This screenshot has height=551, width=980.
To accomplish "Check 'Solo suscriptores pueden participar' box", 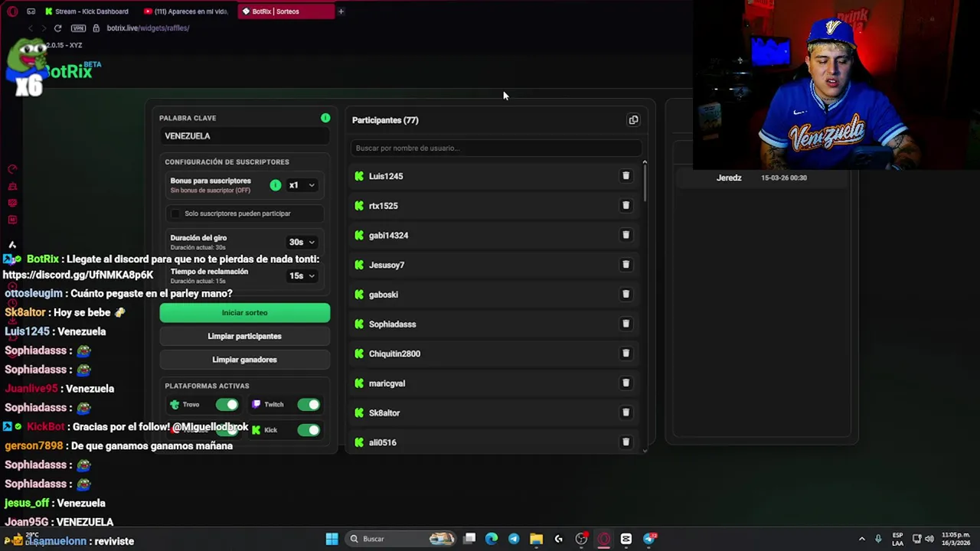I will point(175,214).
